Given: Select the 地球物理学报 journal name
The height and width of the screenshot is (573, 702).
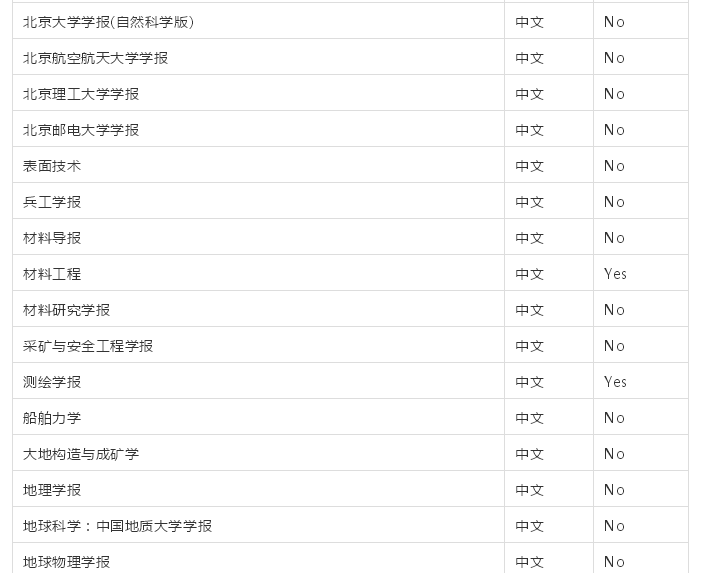Looking at the screenshot, I should pos(66,562).
